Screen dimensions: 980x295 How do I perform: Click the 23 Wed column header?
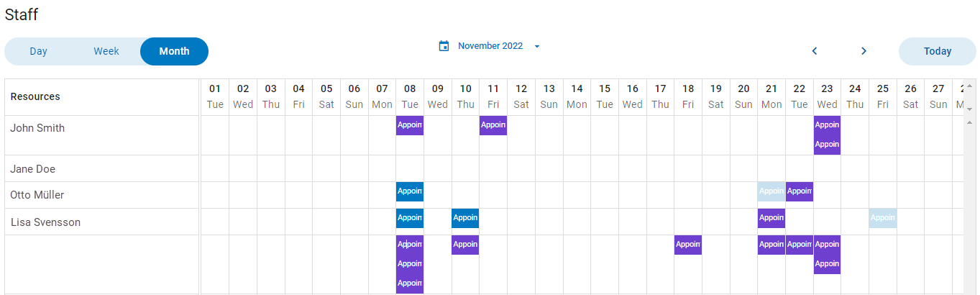[827, 96]
